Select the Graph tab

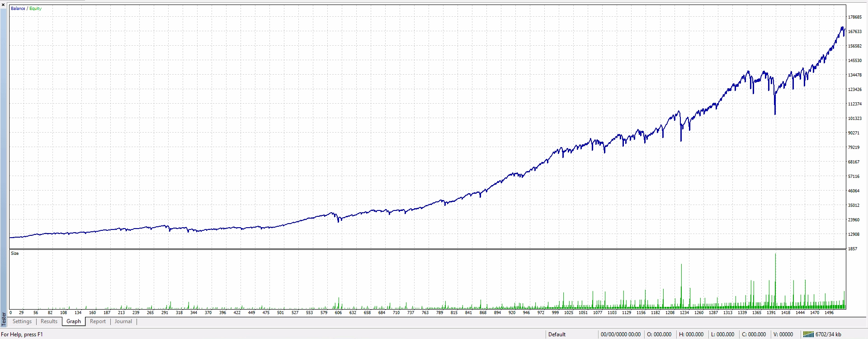click(x=74, y=321)
